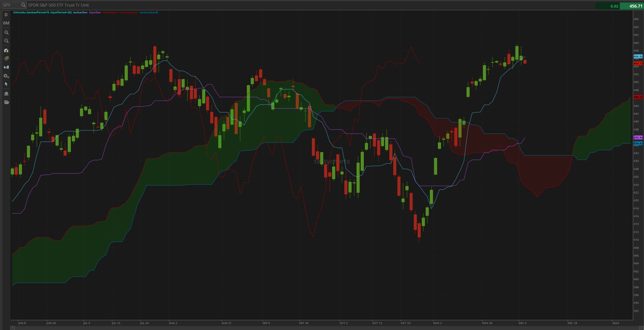Click the tenkanSen legend label
644x330 pixels.
click(x=80, y=12)
